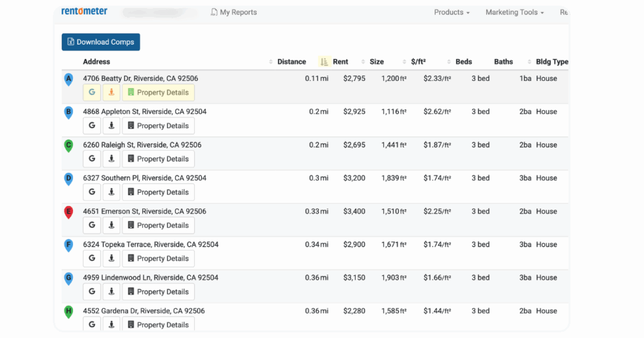Select red marker E for Emerson St
Screen dimensions: 644x338
tap(69, 212)
